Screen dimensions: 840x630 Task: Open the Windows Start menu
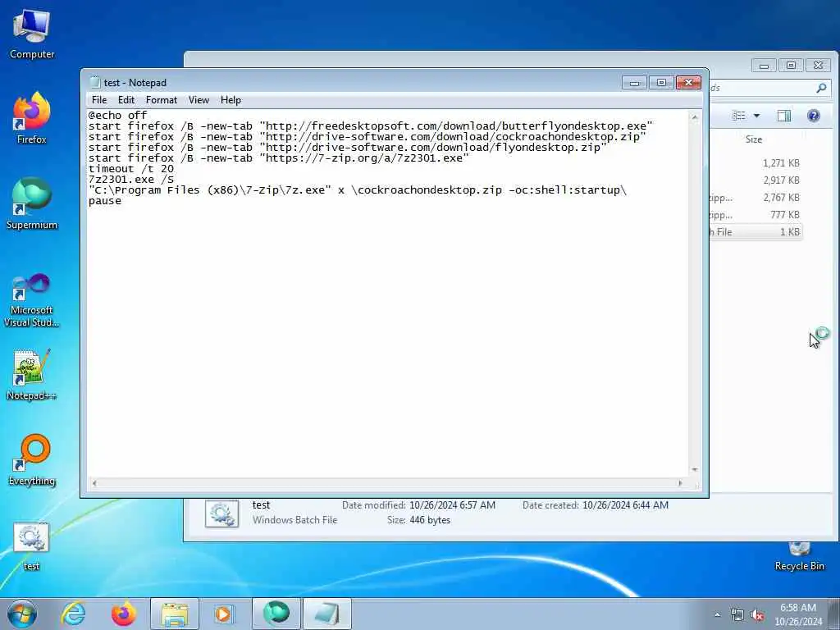(22, 614)
